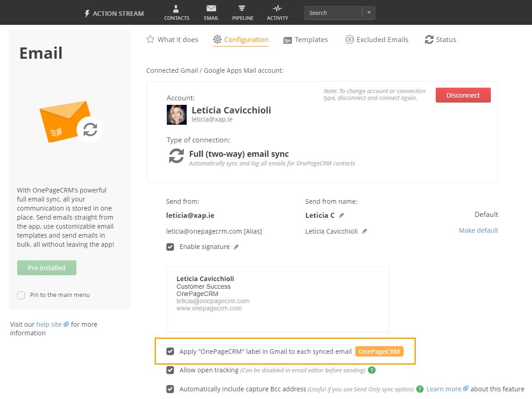The width and height of the screenshot is (532, 399).
Task: Check Pin to the main menu
Action: (x=21, y=295)
